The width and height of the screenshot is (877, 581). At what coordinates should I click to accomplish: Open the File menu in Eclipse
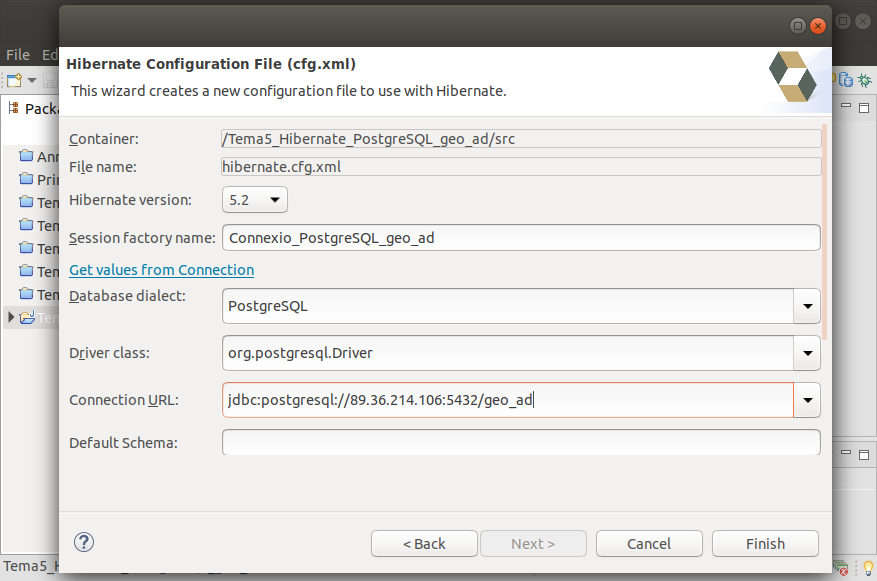tap(18, 55)
